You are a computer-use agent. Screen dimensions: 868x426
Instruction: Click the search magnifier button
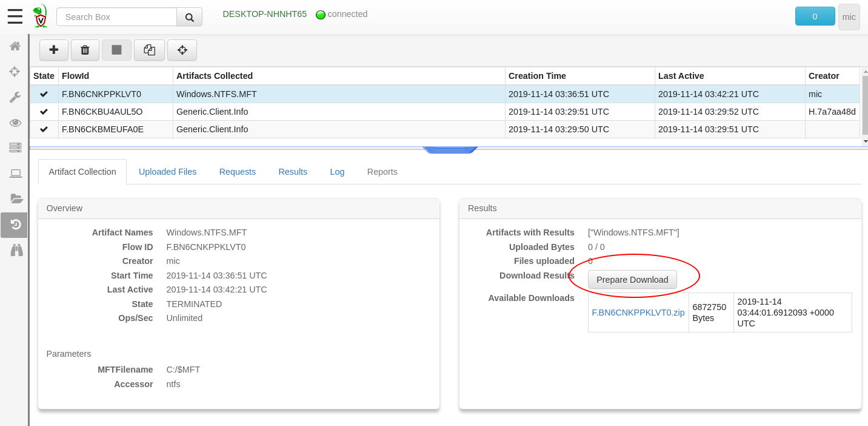point(189,17)
